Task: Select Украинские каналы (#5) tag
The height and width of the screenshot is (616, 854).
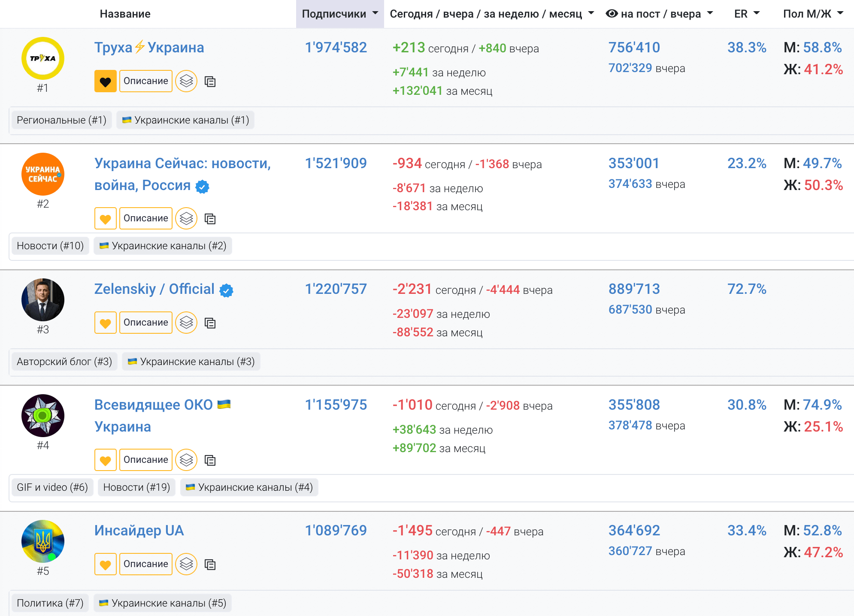Action: pos(162,603)
